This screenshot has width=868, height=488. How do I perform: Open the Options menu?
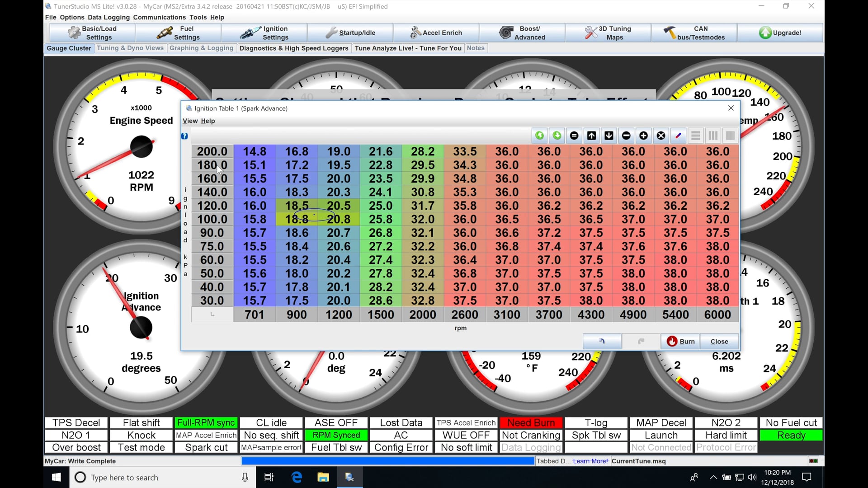click(72, 17)
